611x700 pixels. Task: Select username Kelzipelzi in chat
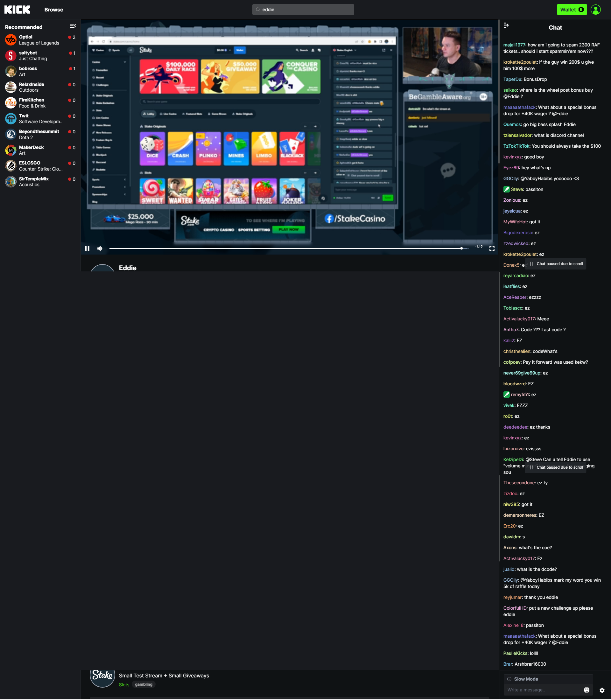coord(513,460)
